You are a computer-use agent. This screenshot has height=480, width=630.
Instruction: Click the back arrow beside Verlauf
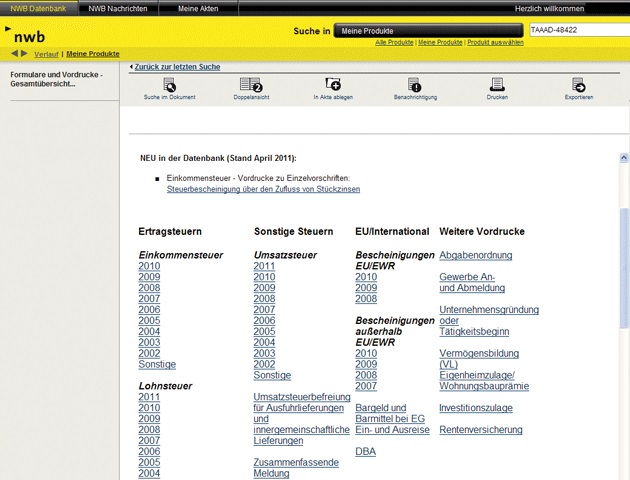point(15,53)
